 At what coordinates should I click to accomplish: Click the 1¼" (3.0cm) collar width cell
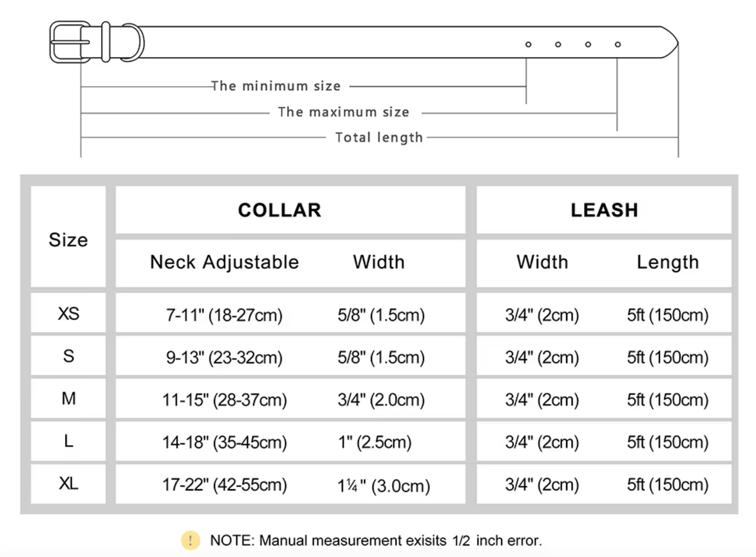[383, 486]
